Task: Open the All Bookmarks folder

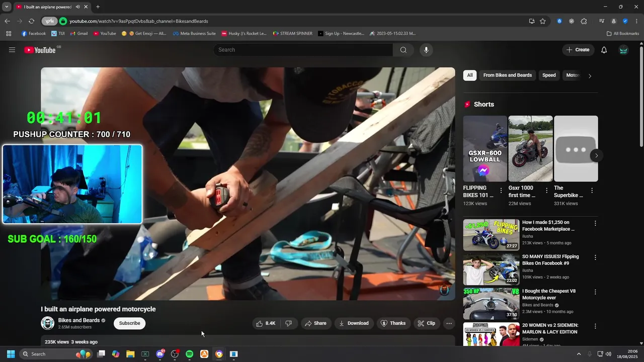Action: [x=623, y=34]
